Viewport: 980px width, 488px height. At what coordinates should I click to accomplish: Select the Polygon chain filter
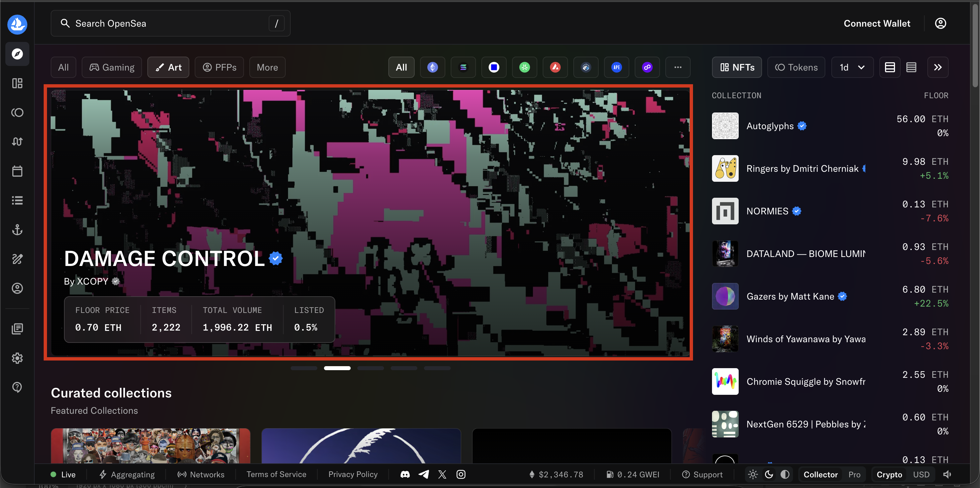point(647,67)
